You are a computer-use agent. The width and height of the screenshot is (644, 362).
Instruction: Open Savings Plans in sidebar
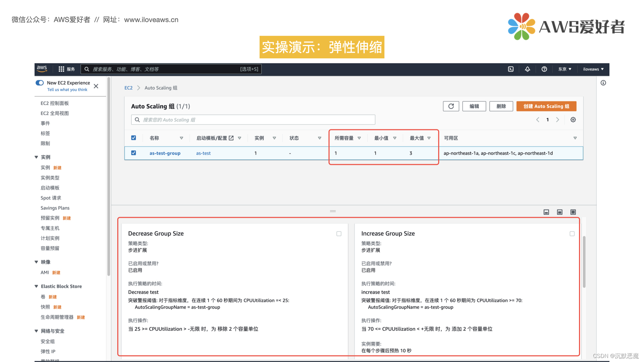click(55, 208)
